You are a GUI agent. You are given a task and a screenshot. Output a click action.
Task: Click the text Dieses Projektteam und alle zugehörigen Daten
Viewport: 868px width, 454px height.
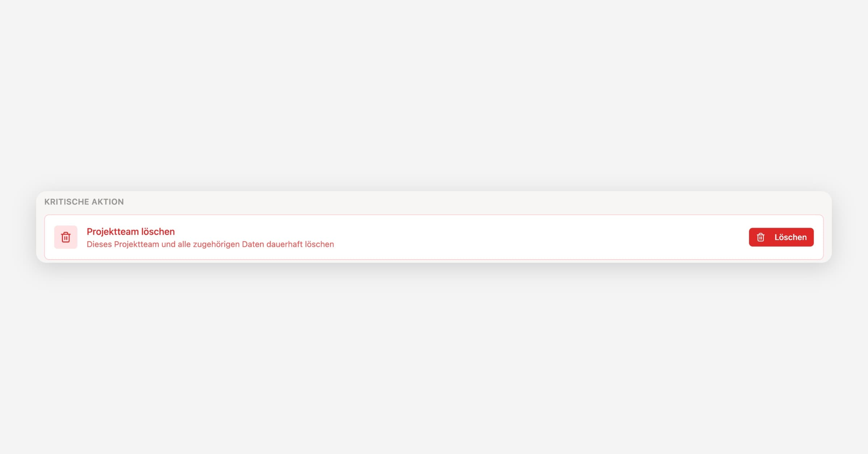click(175, 244)
